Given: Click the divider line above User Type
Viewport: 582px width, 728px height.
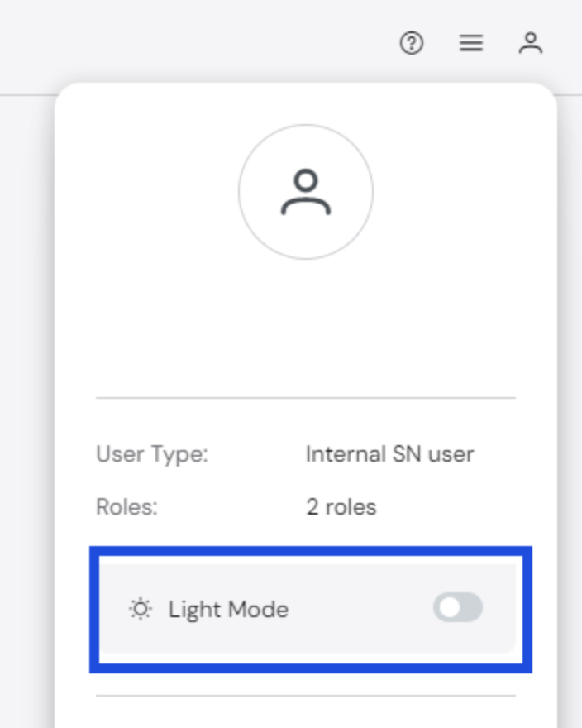Looking at the screenshot, I should coord(306,397).
